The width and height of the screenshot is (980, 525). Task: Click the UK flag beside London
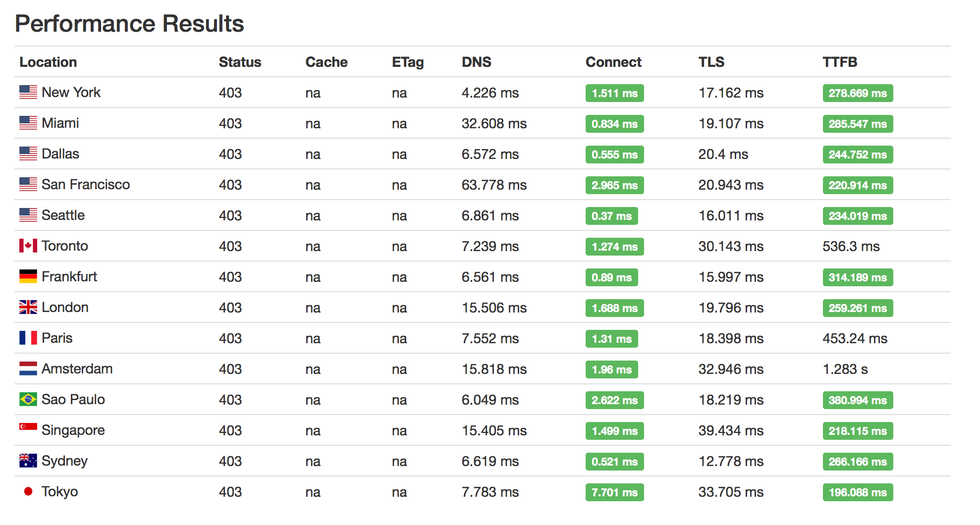point(28,307)
